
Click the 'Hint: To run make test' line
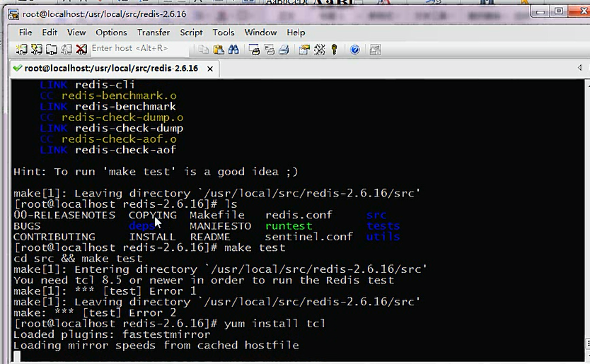pyautogui.click(x=156, y=172)
